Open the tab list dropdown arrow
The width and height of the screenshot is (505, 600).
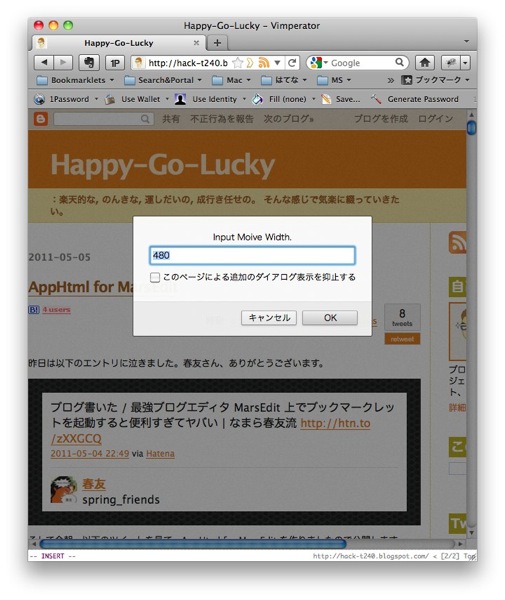pyautogui.click(x=466, y=41)
